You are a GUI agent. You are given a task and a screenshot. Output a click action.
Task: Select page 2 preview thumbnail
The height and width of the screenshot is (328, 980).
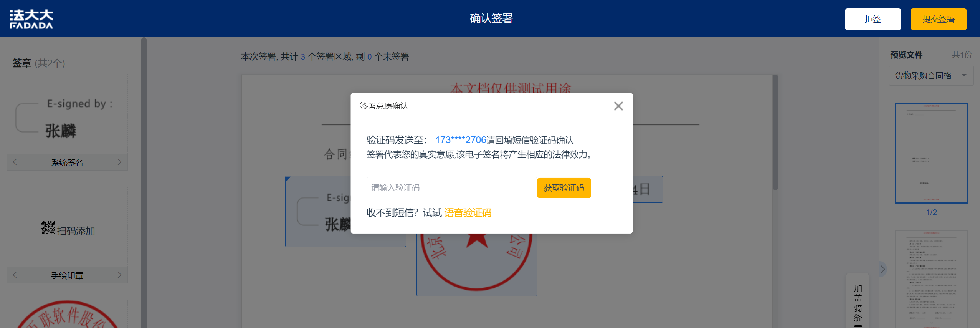[931, 279]
